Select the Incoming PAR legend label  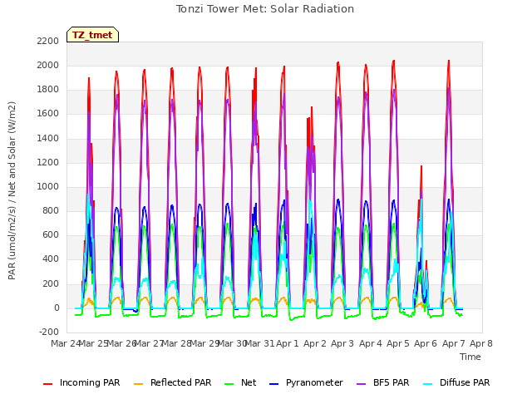click(90, 382)
